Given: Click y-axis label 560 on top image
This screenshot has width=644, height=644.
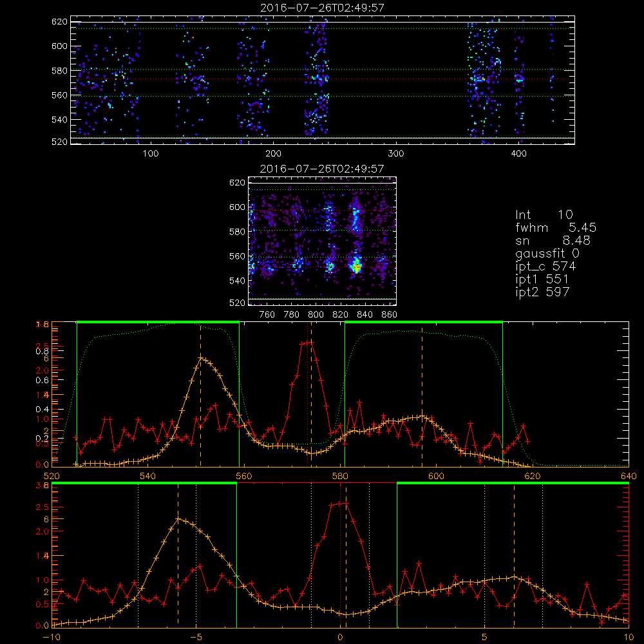Looking at the screenshot, I should 59,95.
